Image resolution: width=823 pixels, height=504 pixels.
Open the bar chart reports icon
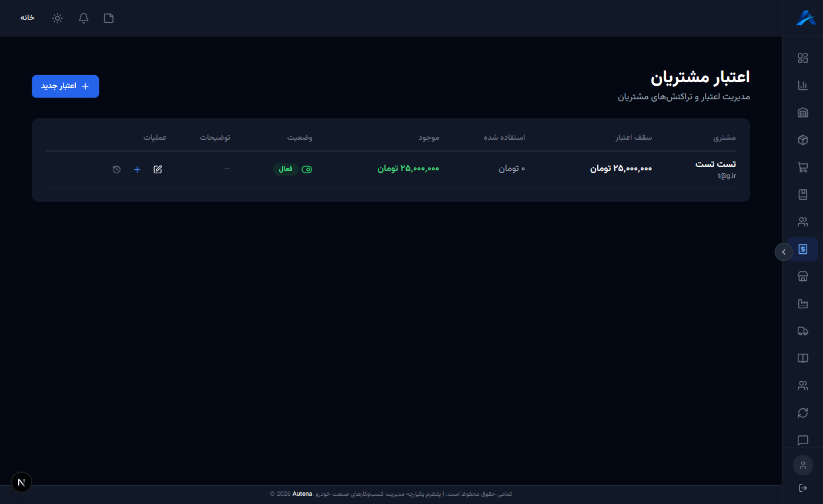(x=802, y=85)
